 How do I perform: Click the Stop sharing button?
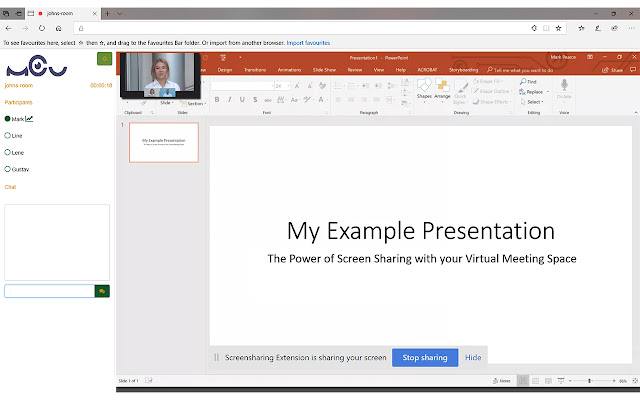coord(425,357)
